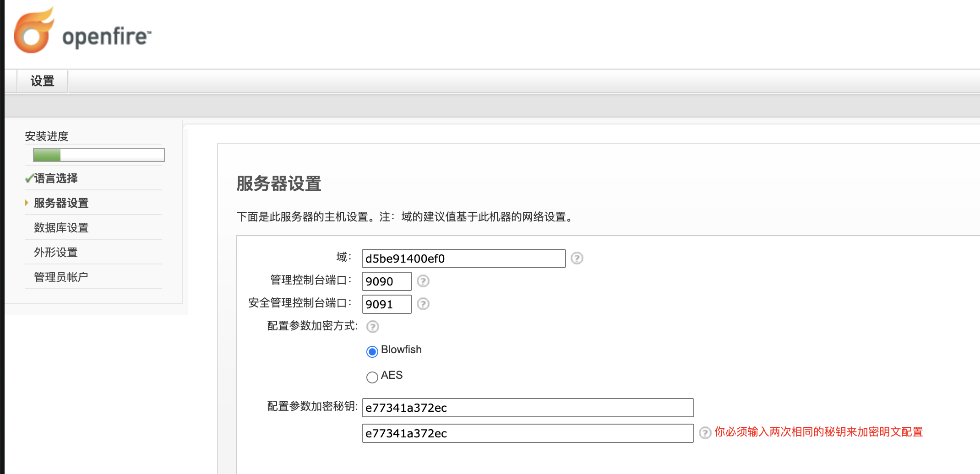Select the Blowfish encryption radio button

point(372,351)
